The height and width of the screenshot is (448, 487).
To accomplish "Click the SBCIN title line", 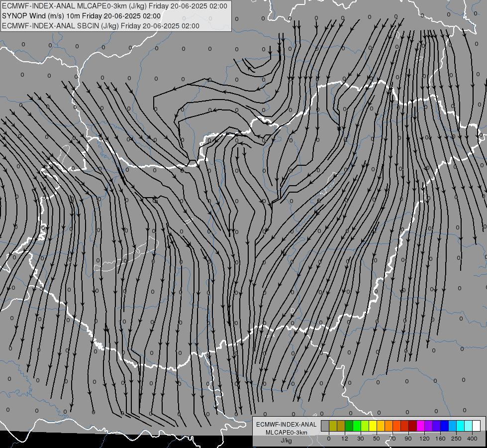I will click(100, 26).
